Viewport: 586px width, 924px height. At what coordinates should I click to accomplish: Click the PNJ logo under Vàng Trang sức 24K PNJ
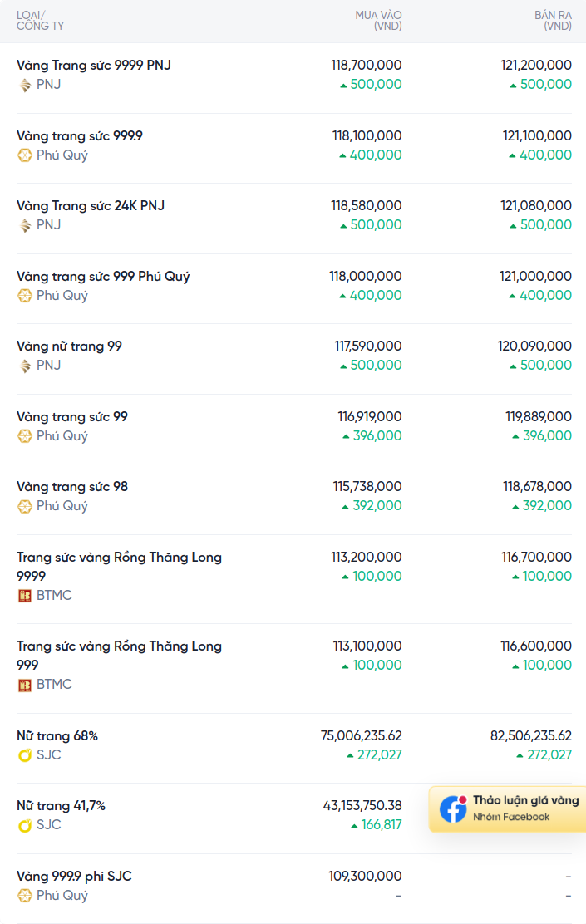(25, 225)
